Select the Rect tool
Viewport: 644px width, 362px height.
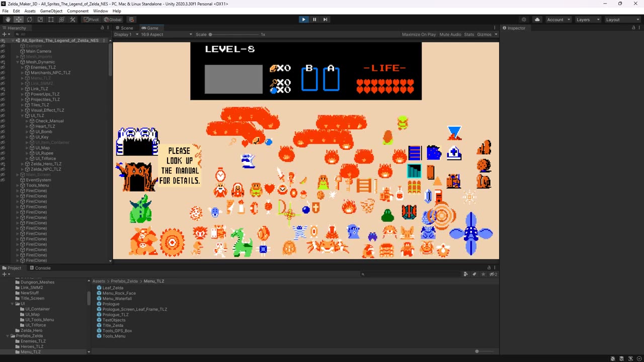[x=51, y=20]
